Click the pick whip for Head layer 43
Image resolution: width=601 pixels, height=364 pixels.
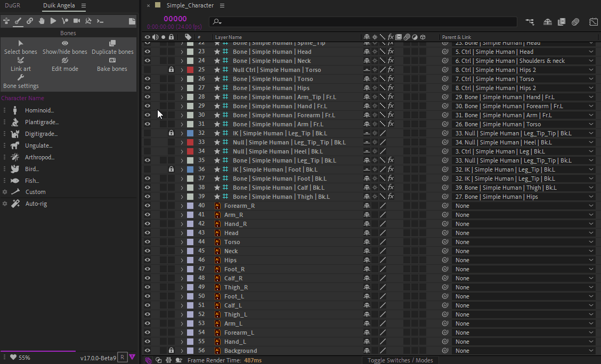445,233
